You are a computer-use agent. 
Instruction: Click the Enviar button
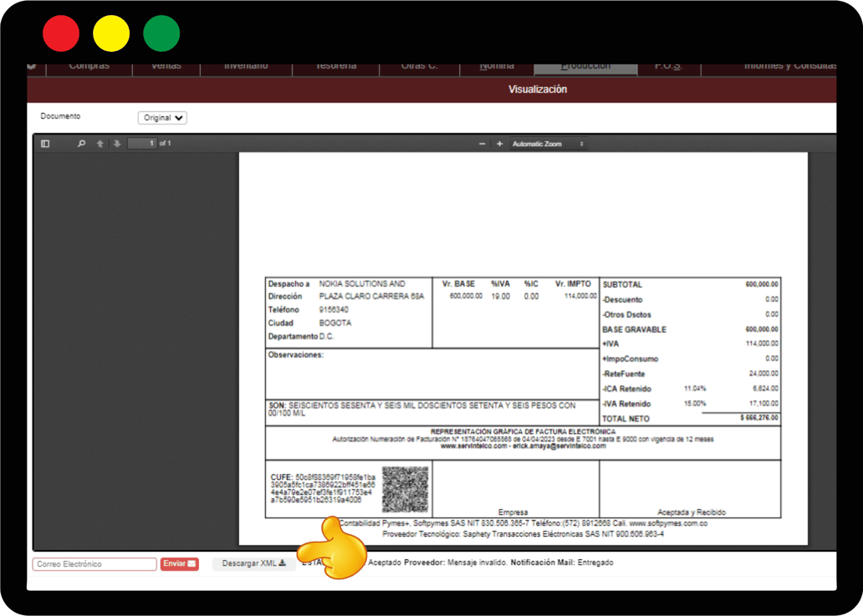(x=179, y=563)
